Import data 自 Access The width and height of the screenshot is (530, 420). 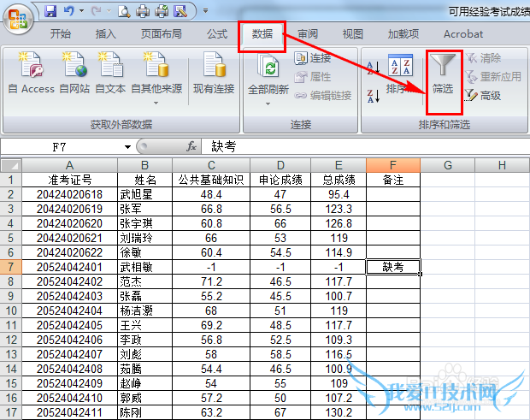click(x=31, y=73)
